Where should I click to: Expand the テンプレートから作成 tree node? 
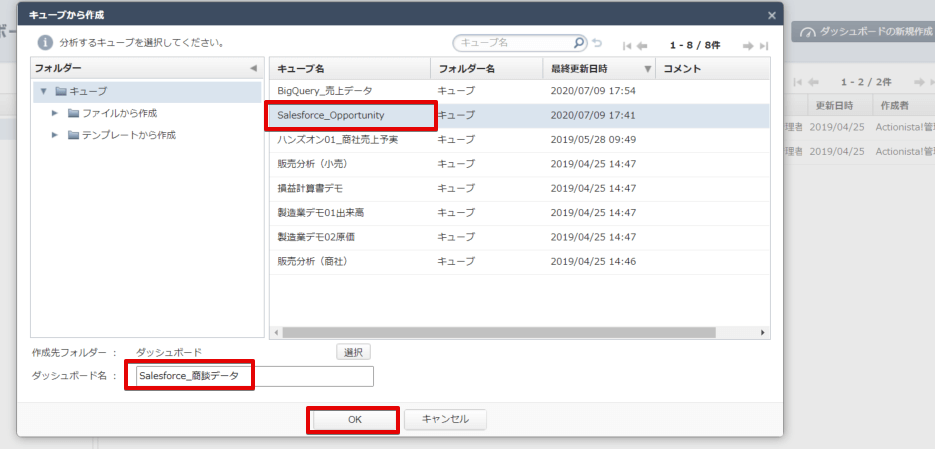coord(55,135)
